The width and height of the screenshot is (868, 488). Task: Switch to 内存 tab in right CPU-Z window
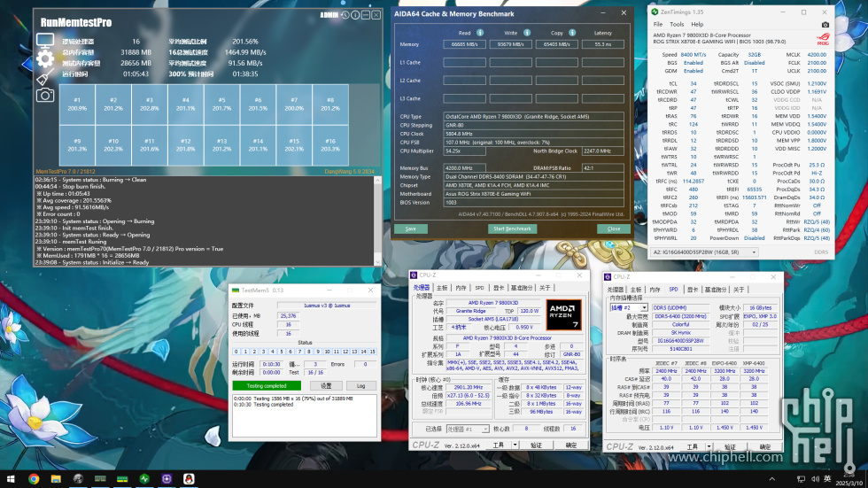click(655, 290)
